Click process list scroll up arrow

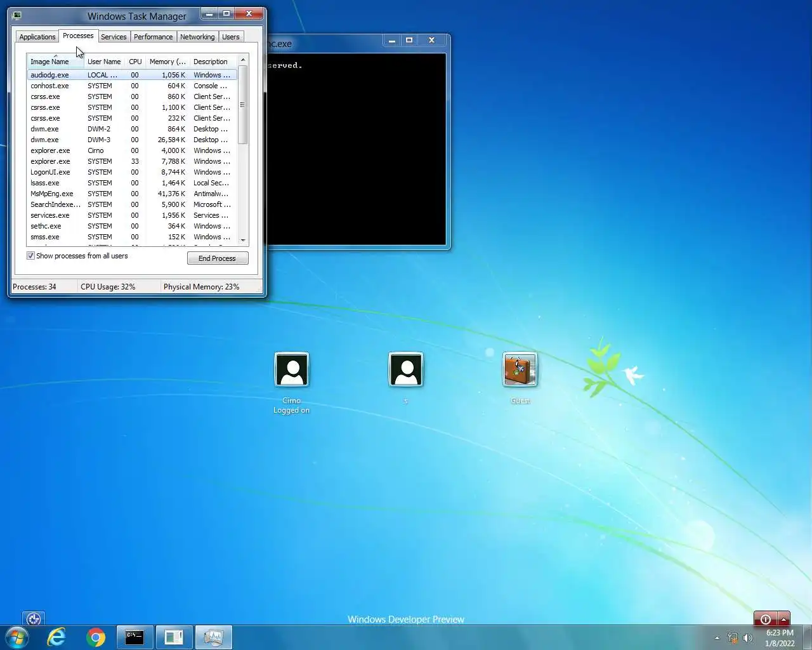pyautogui.click(x=243, y=60)
